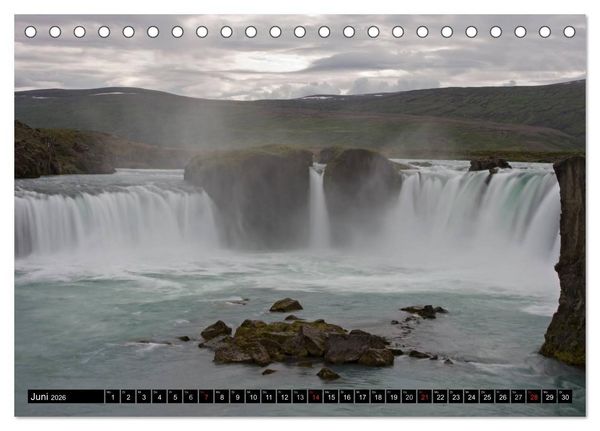
Task: Select day 26 in the calendar strip
Action: click(503, 397)
